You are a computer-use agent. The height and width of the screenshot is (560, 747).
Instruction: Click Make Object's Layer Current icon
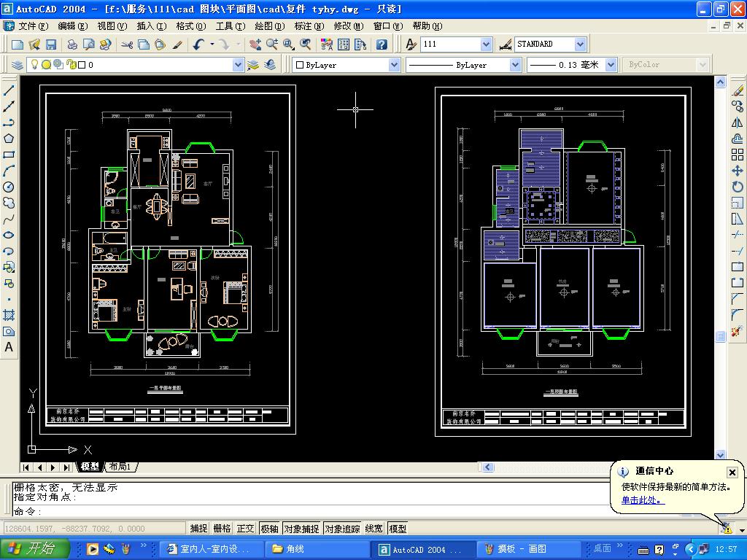[x=253, y=65]
